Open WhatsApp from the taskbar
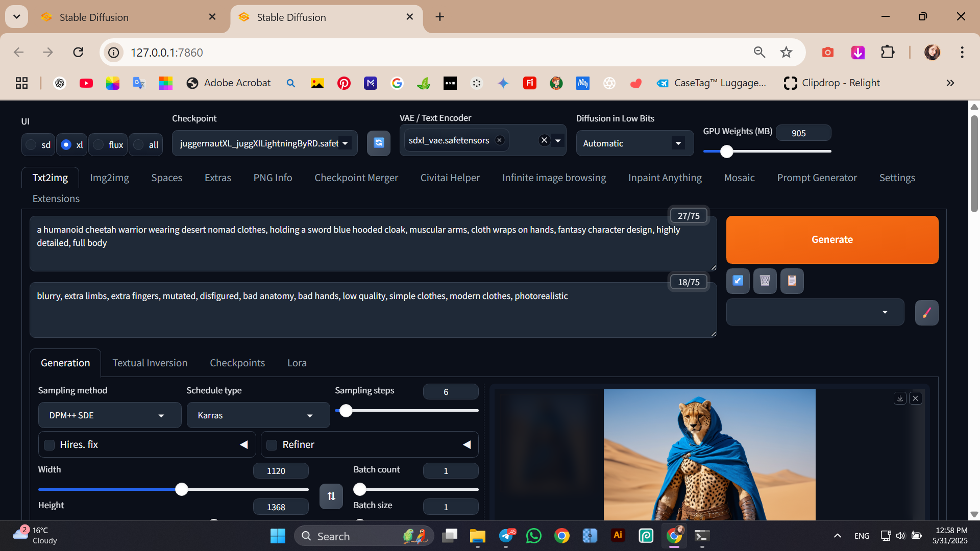Viewport: 980px width, 551px height. [x=534, y=536]
